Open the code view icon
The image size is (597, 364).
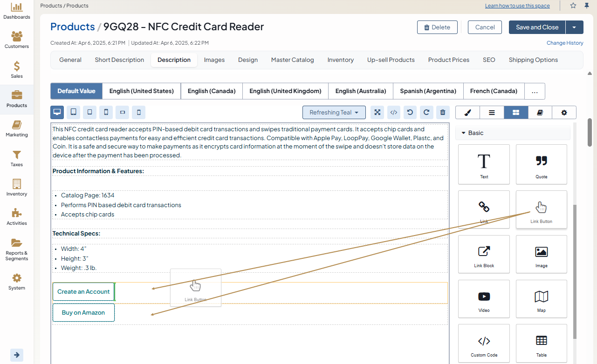coord(394,112)
